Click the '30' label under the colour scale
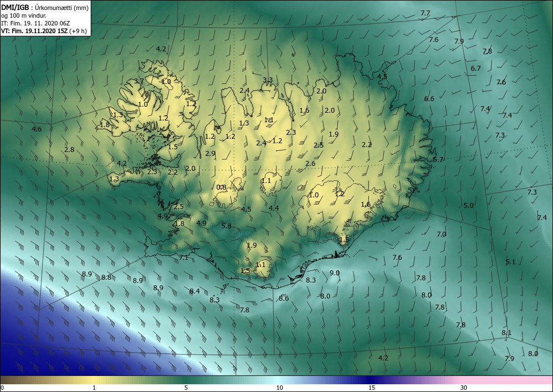 (464, 388)
